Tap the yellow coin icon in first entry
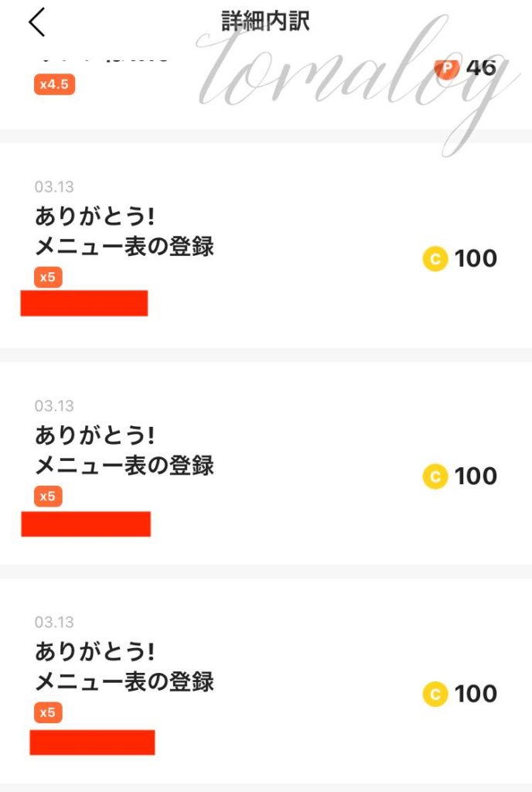 pos(435,258)
